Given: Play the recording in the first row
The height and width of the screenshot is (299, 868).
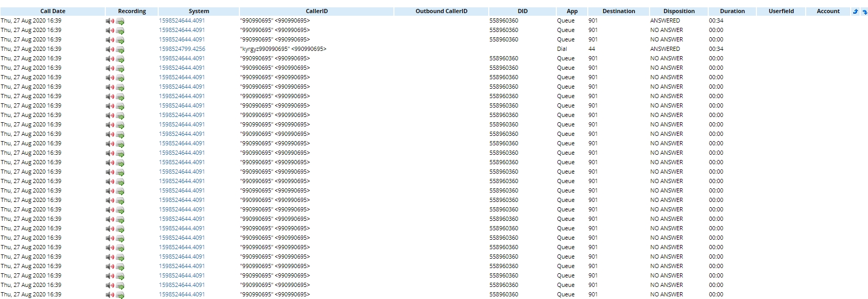Looking at the screenshot, I should point(110,22).
